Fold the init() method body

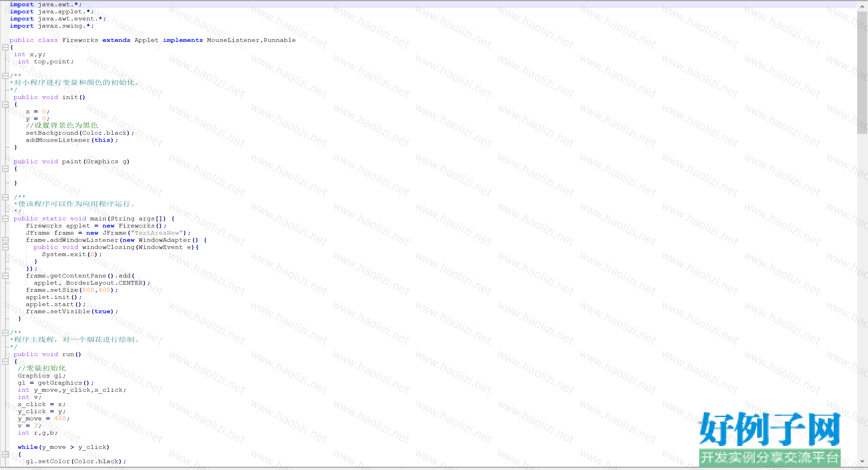[x=5, y=105]
